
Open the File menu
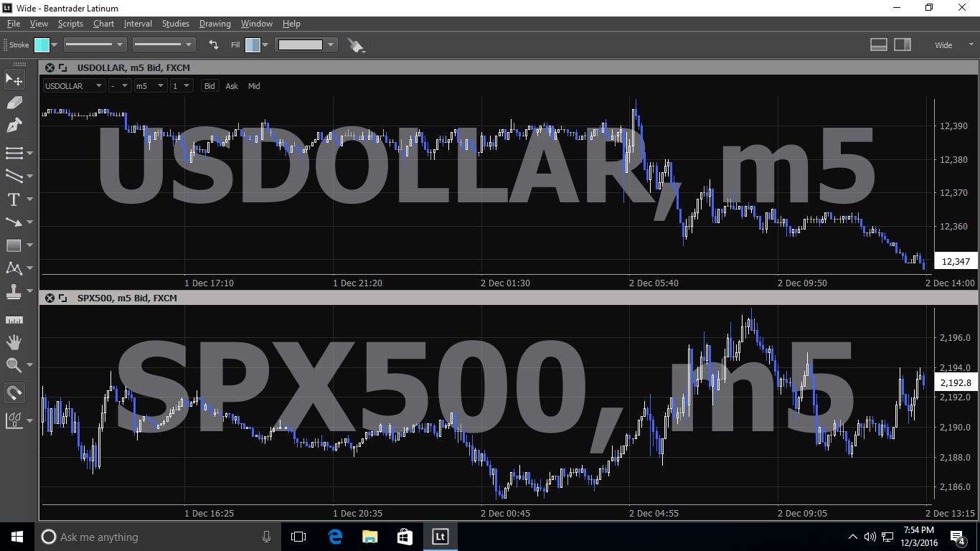pyautogui.click(x=13, y=24)
